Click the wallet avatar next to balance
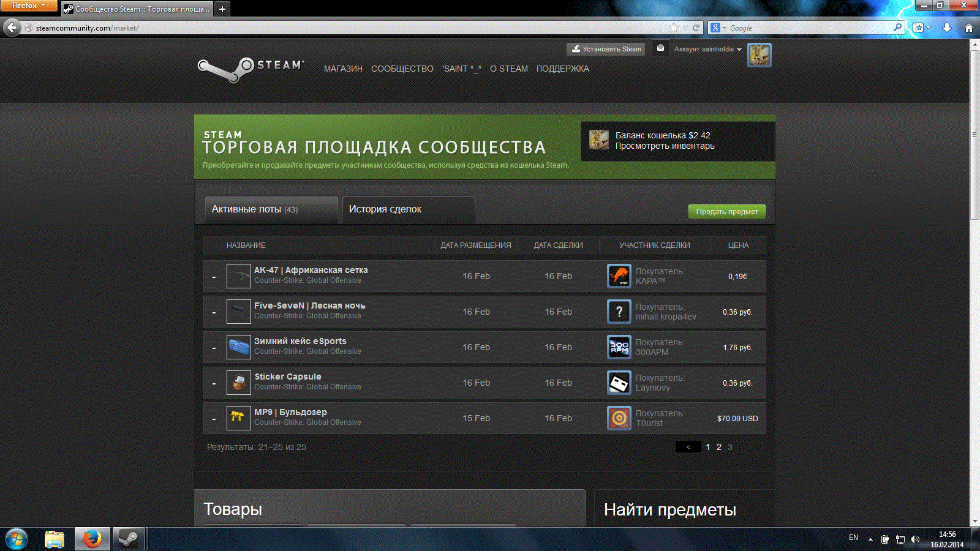 (x=599, y=140)
